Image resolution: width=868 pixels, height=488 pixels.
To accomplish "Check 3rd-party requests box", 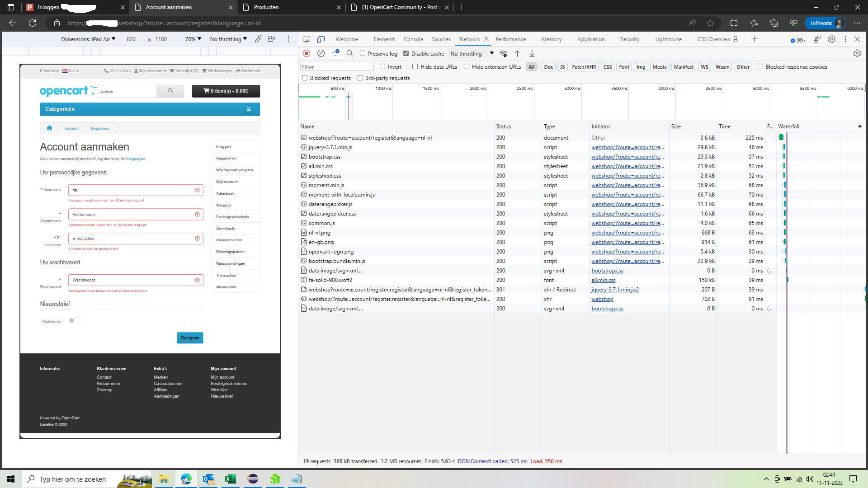I will (360, 78).
